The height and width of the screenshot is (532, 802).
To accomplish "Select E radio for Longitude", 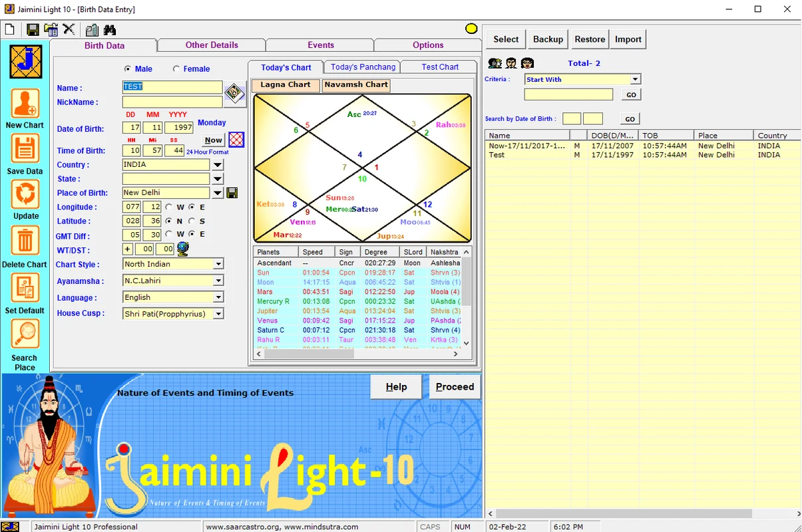I will tap(192, 207).
